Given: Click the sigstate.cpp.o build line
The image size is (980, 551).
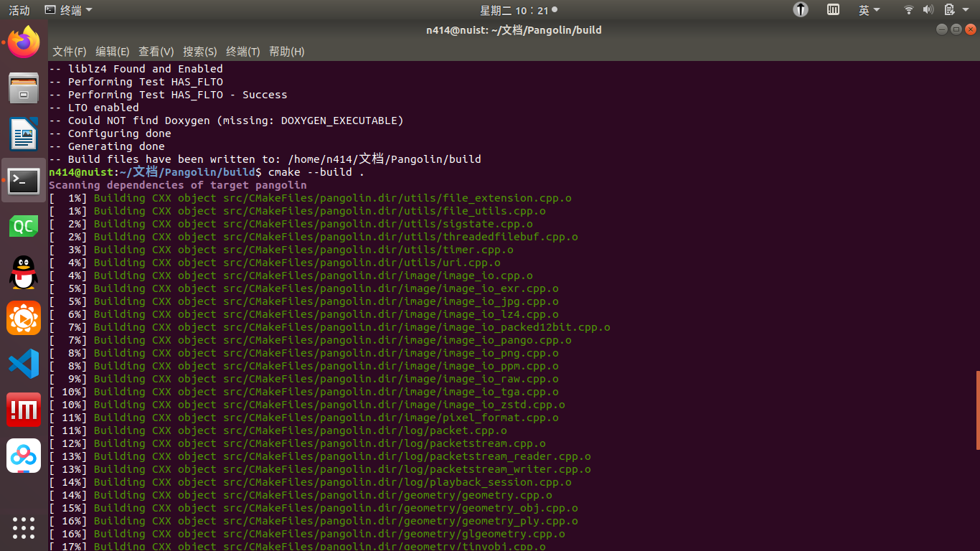Looking at the screenshot, I should coord(291,224).
